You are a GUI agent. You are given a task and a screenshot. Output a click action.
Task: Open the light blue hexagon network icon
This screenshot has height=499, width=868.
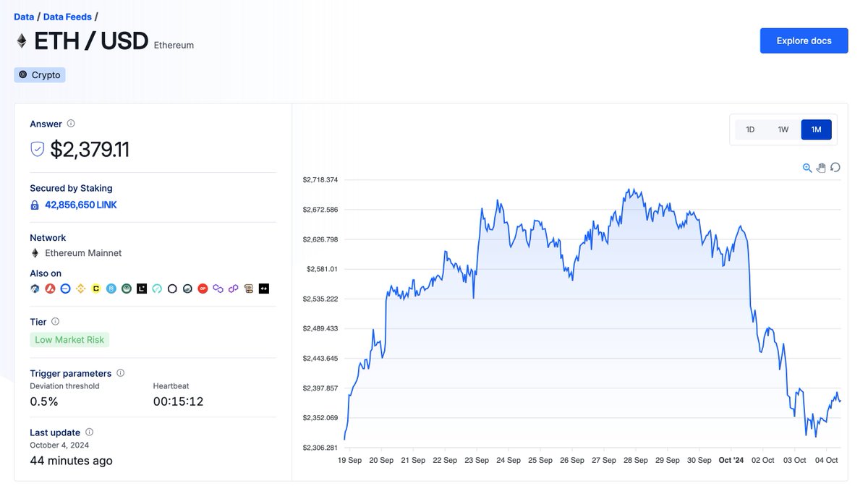point(111,289)
